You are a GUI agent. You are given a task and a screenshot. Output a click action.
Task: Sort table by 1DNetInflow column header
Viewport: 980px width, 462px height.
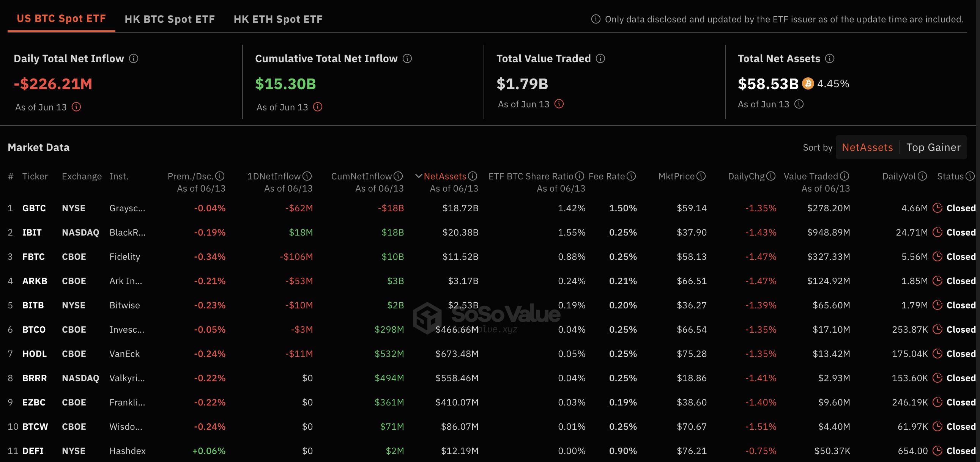point(274,176)
